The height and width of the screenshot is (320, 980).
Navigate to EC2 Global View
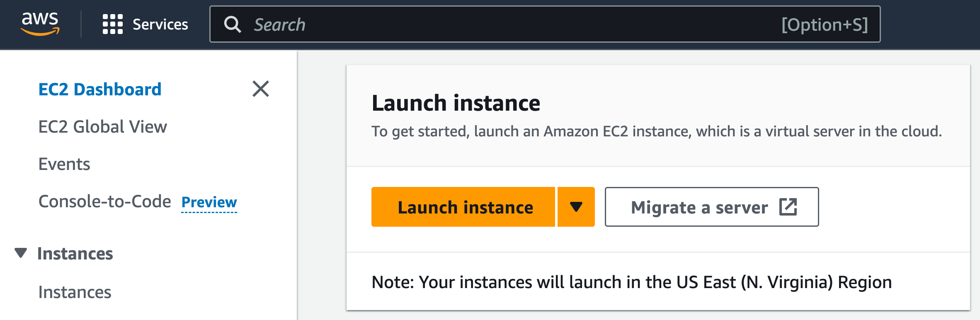pyautogui.click(x=102, y=127)
